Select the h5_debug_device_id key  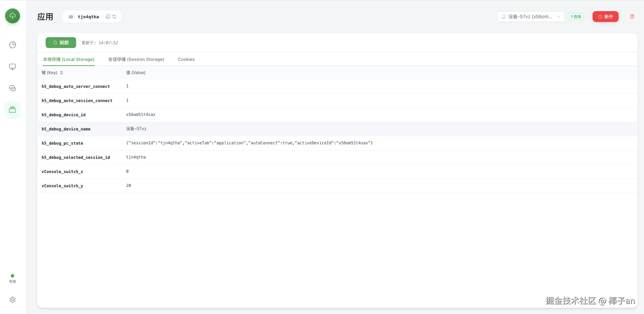64,115
